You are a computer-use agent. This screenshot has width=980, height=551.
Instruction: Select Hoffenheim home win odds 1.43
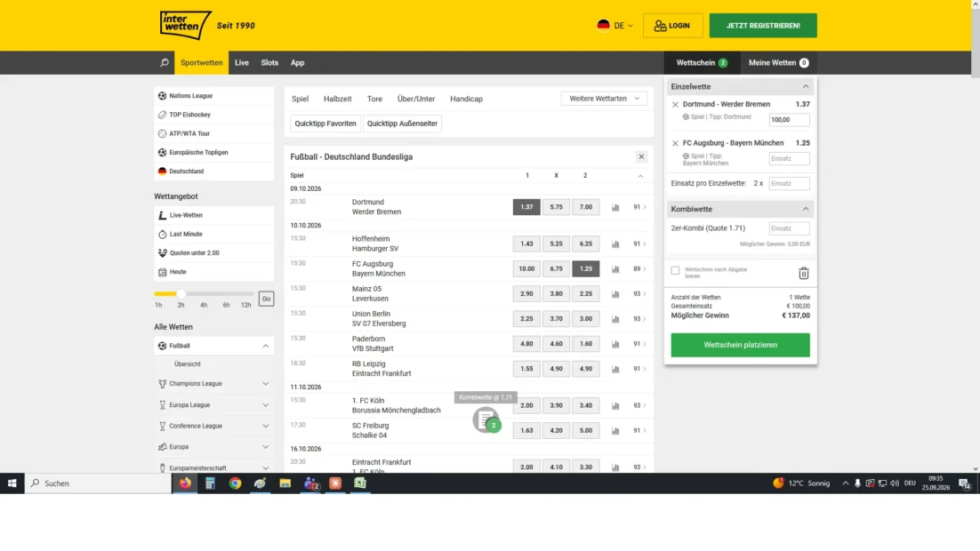526,244
